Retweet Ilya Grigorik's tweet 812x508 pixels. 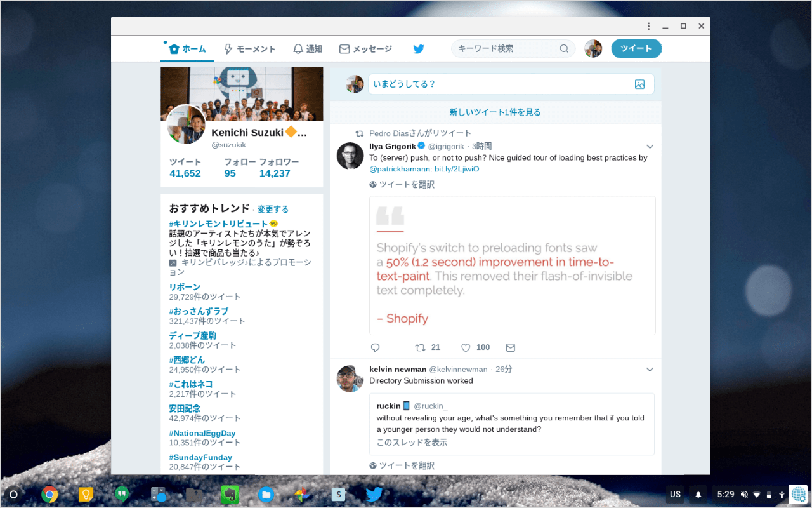pyautogui.click(x=420, y=348)
